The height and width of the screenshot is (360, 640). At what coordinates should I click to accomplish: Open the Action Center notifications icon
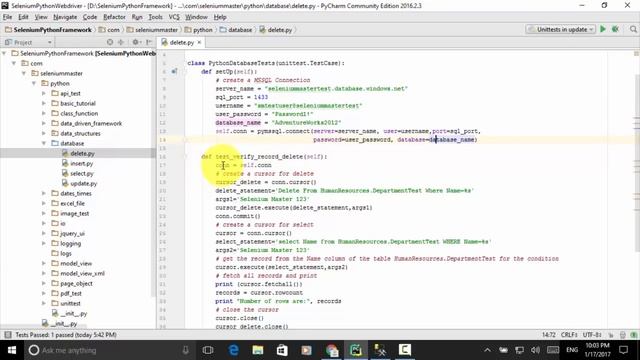[623, 350]
